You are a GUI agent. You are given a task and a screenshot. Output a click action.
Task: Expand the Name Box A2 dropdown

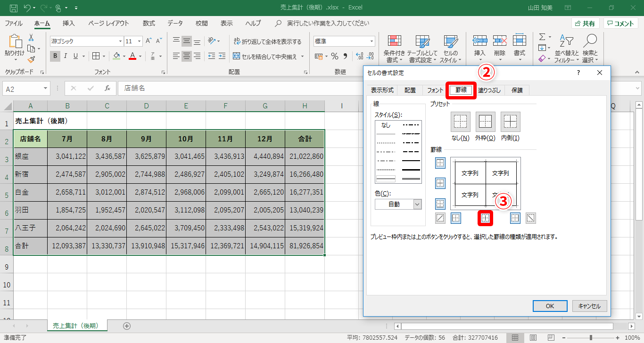[45, 88]
